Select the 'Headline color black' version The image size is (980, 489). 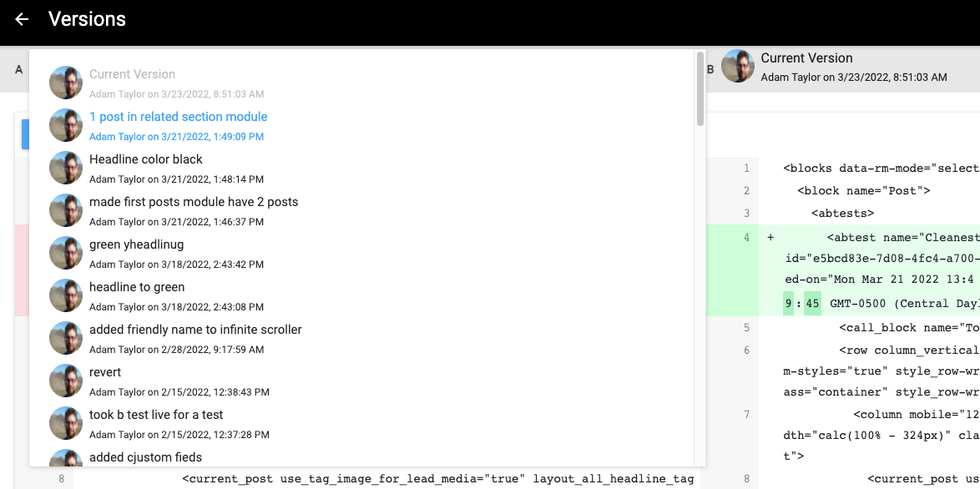[x=146, y=159]
